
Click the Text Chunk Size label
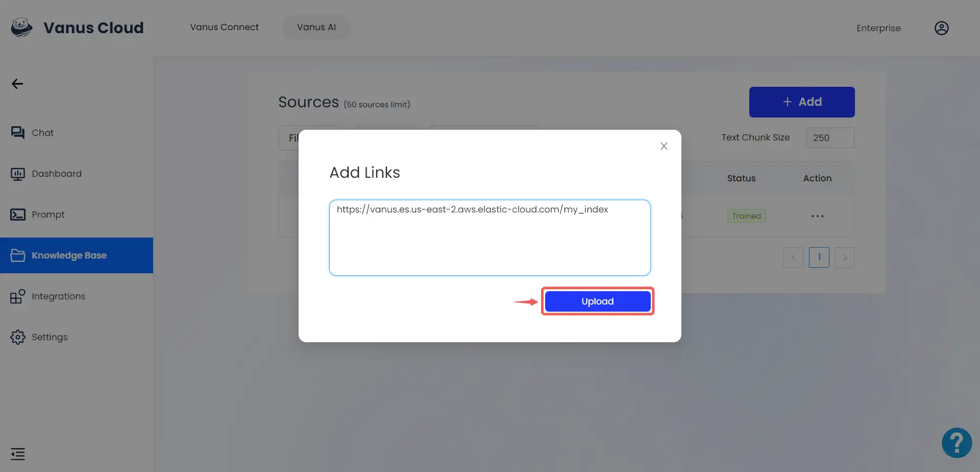pos(755,137)
